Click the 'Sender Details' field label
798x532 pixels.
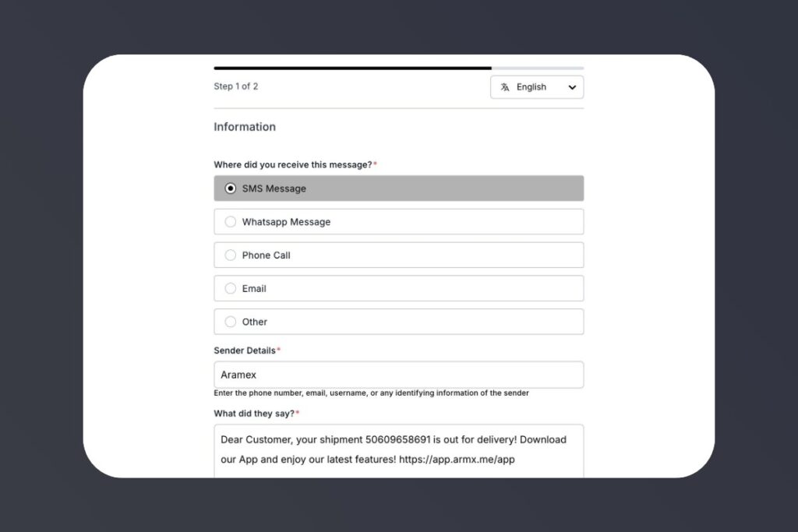[245, 351]
